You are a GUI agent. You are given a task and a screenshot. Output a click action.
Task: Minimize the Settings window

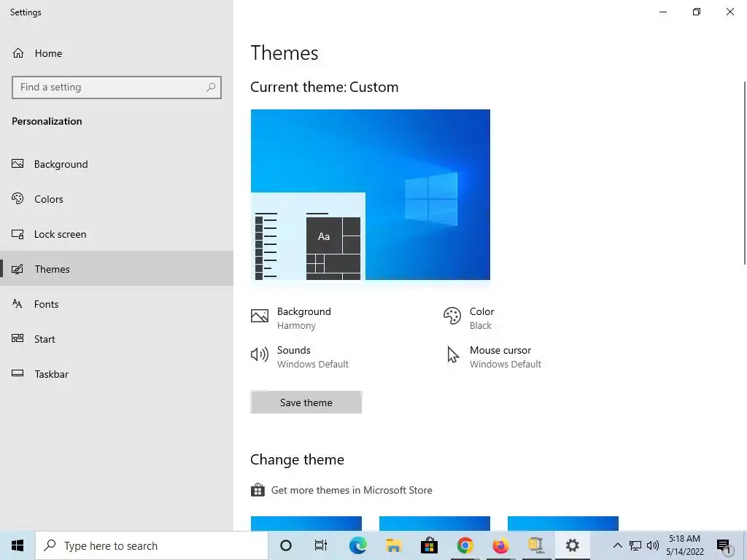pyautogui.click(x=663, y=12)
